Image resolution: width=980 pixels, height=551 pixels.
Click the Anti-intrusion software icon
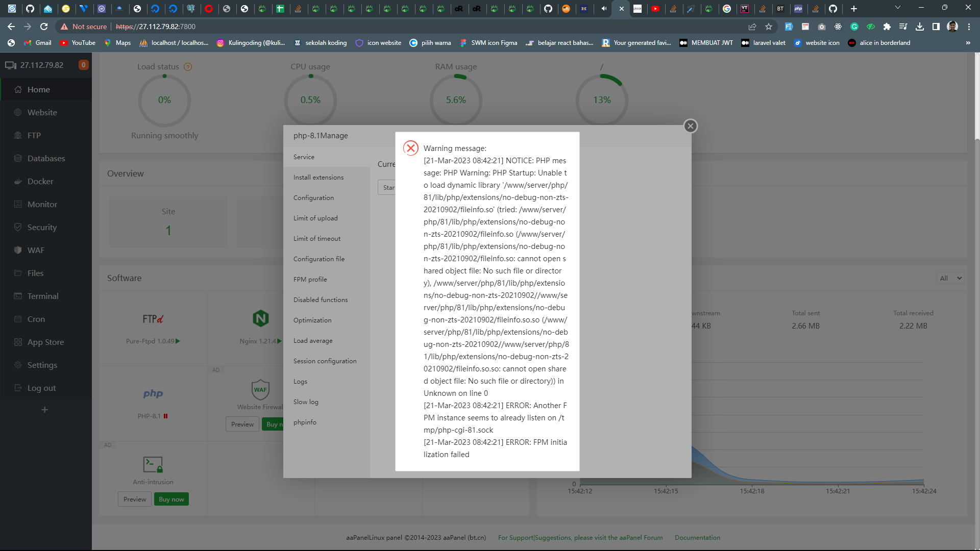pyautogui.click(x=153, y=464)
